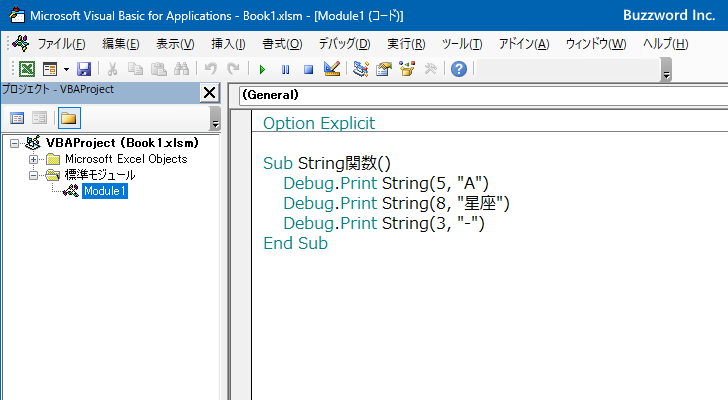Click the String(3, "-") code line

384,223
